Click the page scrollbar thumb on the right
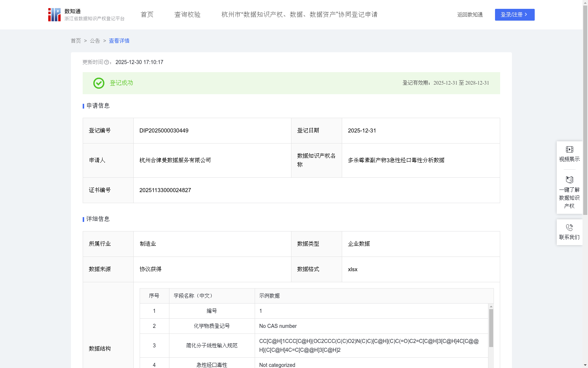Image resolution: width=588 pixels, height=368 pixels. (585, 110)
